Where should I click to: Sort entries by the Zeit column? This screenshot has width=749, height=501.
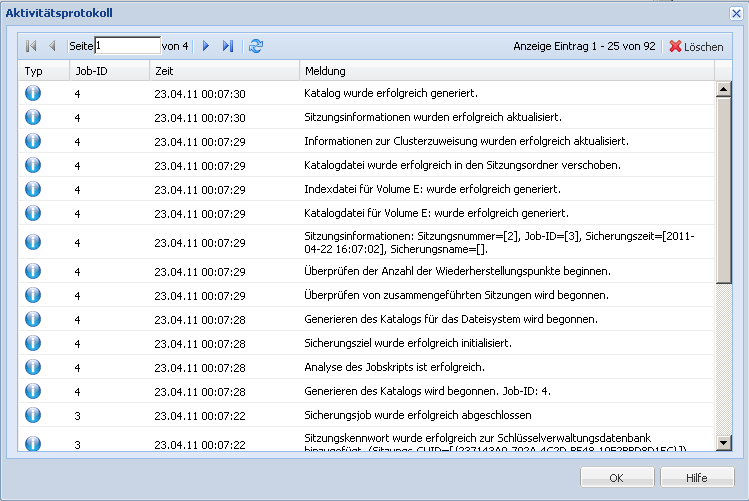[x=223, y=71]
